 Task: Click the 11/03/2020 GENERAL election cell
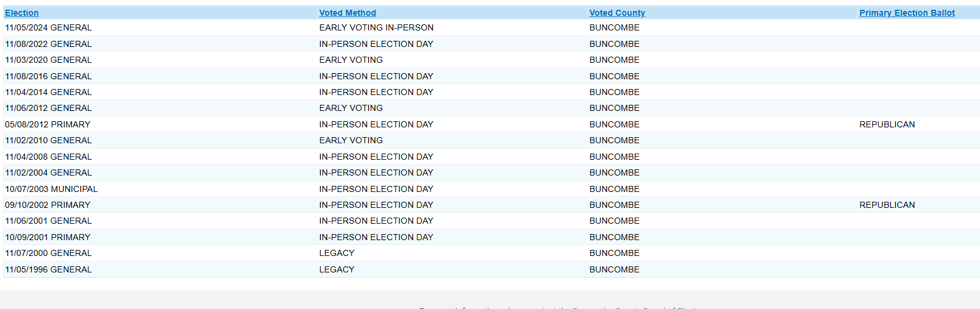[x=48, y=60]
